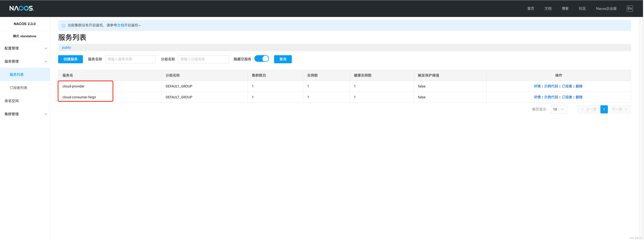Click DEFAULT_GROUP in the cloud-consumer-feign row

[x=179, y=97]
